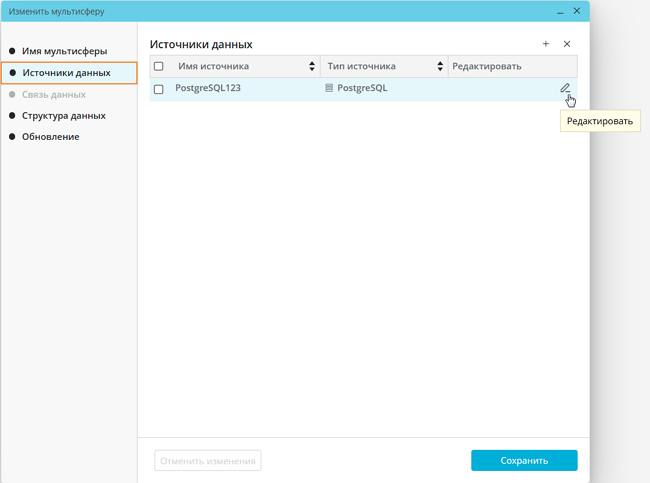Edit PostgreSQL123 source with pencil icon

[x=565, y=88]
